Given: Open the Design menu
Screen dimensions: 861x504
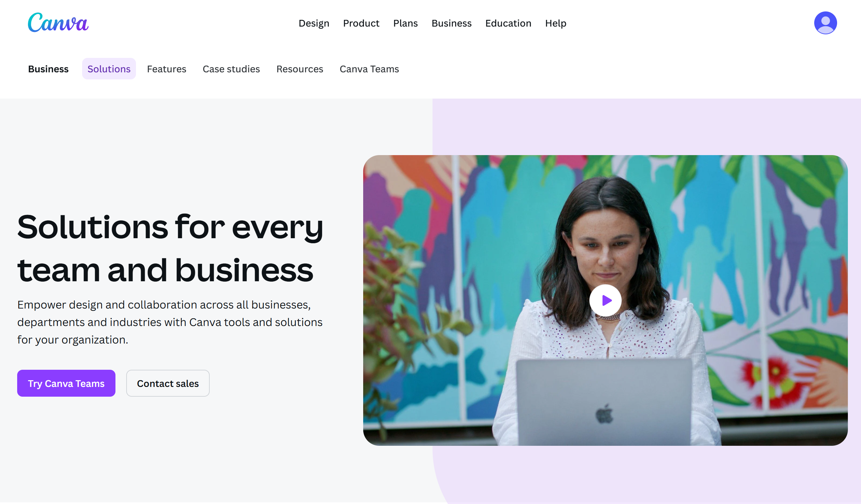Looking at the screenshot, I should (x=314, y=23).
